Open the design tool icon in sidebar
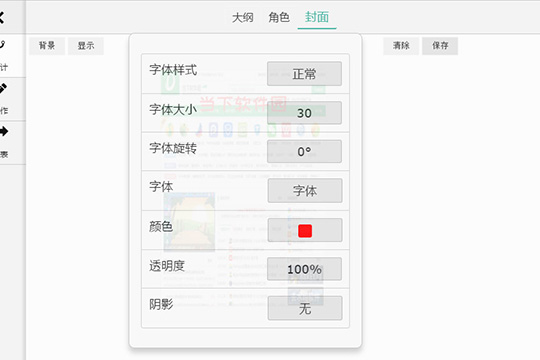540x360 pixels. pos(3,45)
